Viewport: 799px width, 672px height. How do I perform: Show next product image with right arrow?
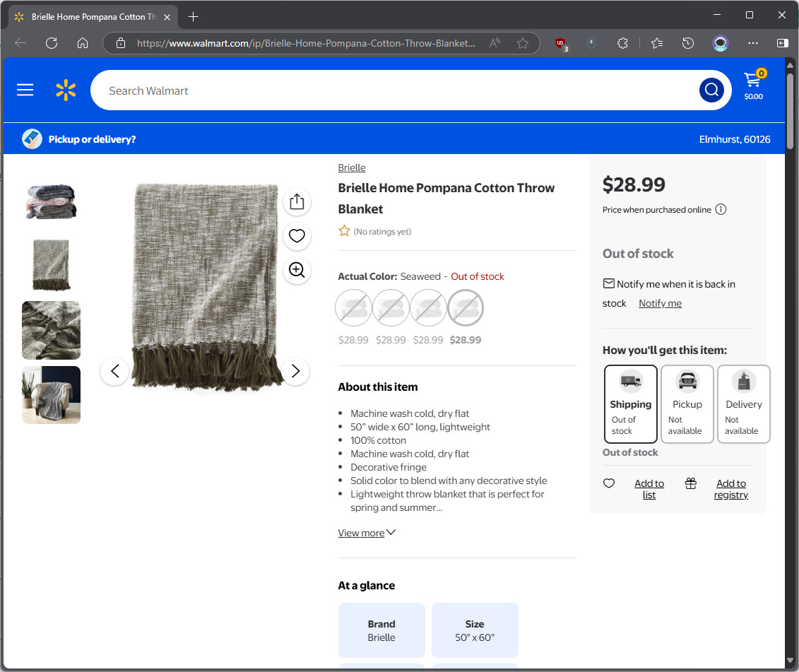click(x=295, y=371)
